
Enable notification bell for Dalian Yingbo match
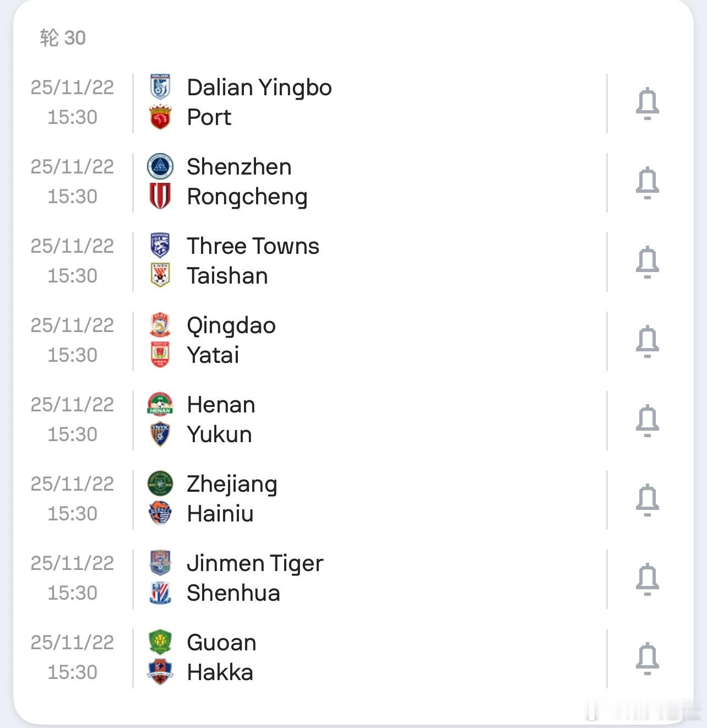647,104
